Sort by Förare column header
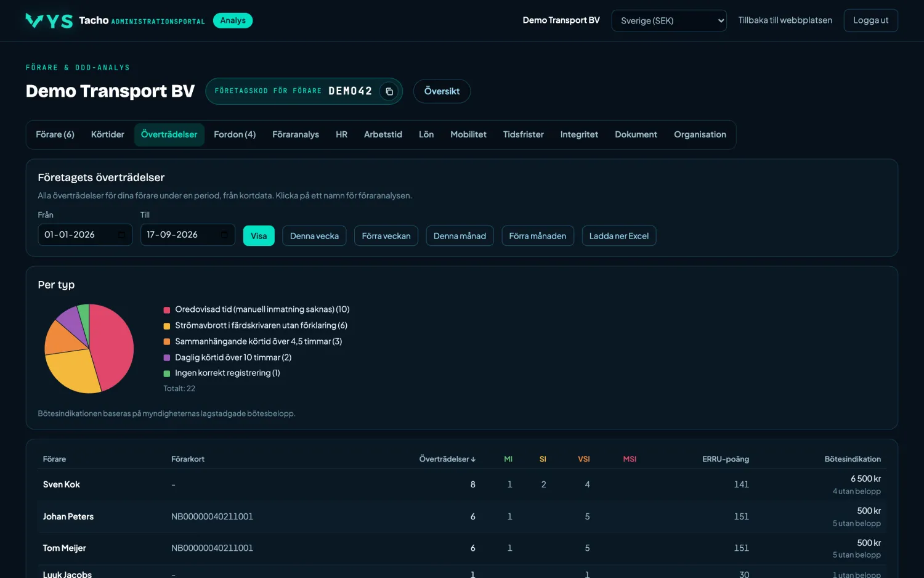This screenshot has width=924, height=578. click(54, 459)
